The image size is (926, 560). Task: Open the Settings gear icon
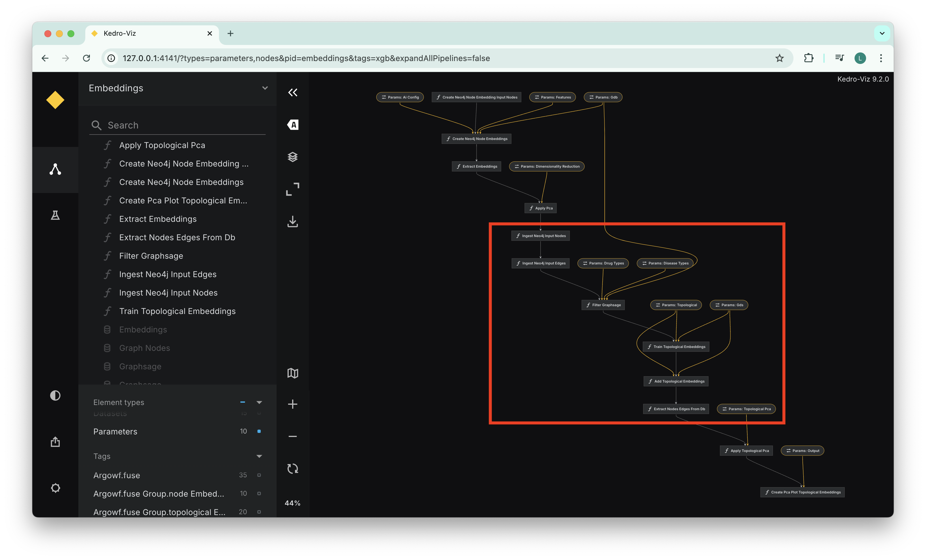coord(55,488)
